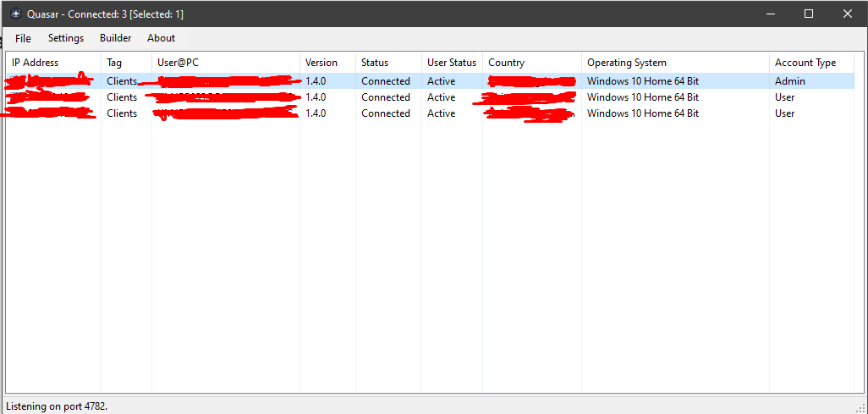The width and height of the screenshot is (868, 414).
Task: Click the Status column header
Action: (388, 63)
